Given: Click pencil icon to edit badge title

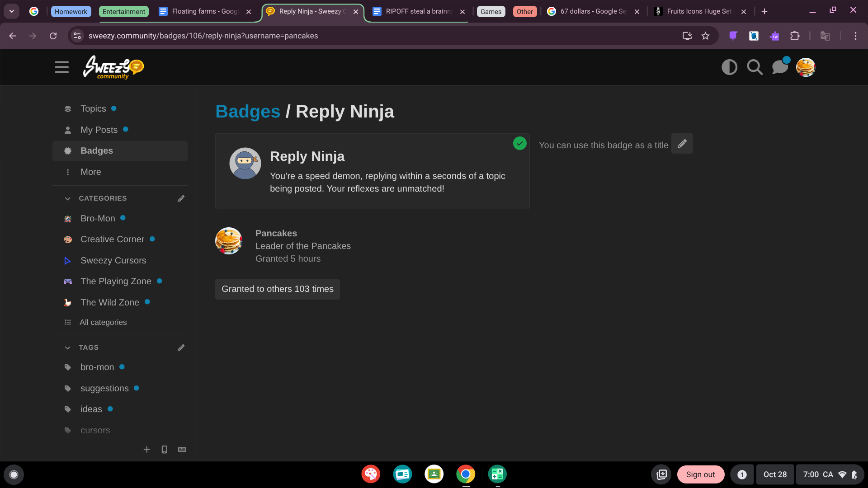Looking at the screenshot, I should click(682, 144).
